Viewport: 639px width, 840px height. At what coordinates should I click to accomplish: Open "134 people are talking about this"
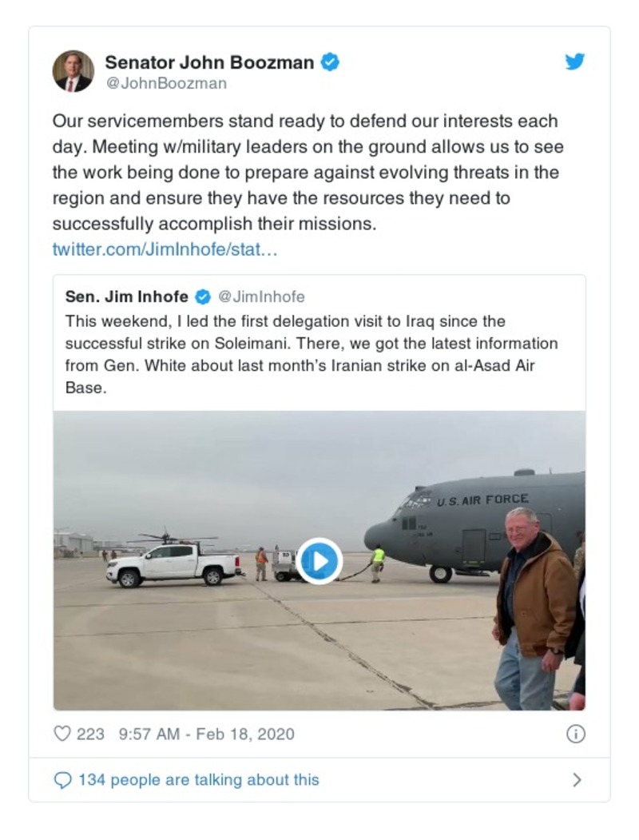(198, 780)
